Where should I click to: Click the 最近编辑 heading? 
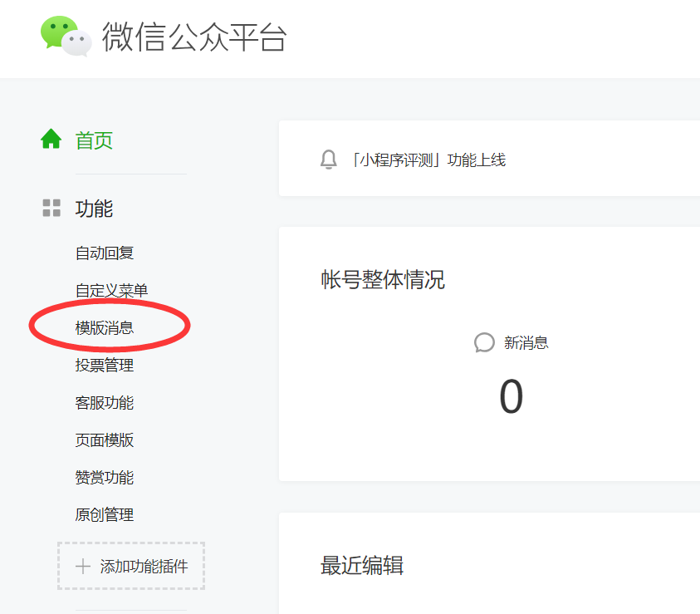point(362,565)
